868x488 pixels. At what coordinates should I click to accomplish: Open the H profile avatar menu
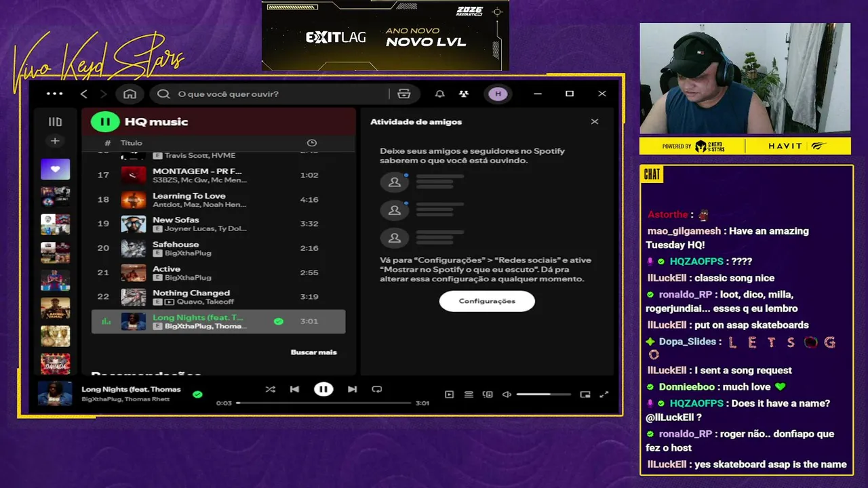[498, 94]
